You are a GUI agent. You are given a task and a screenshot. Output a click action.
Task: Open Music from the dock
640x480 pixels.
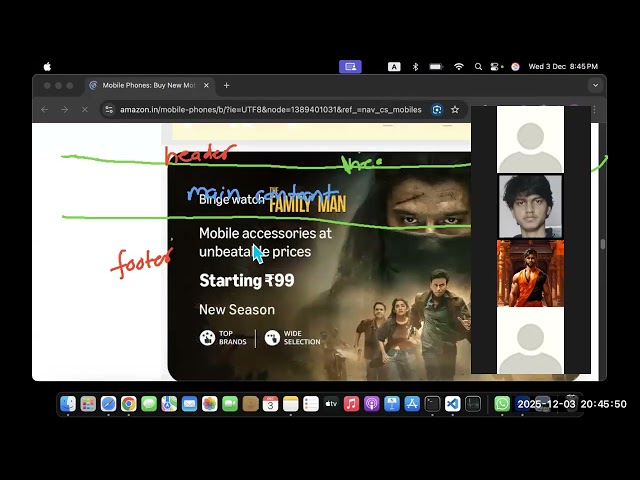point(351,404)
